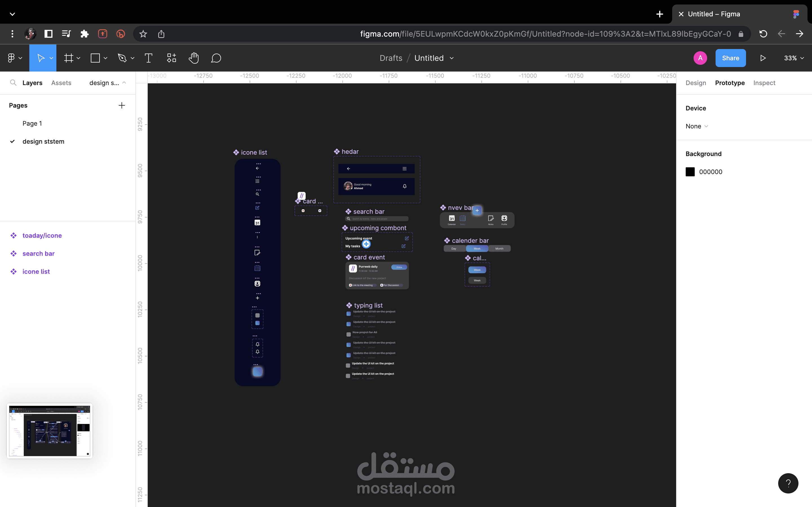Add a new page with plus
This screenshot has height=507, width=812.
tap(122, 105)
